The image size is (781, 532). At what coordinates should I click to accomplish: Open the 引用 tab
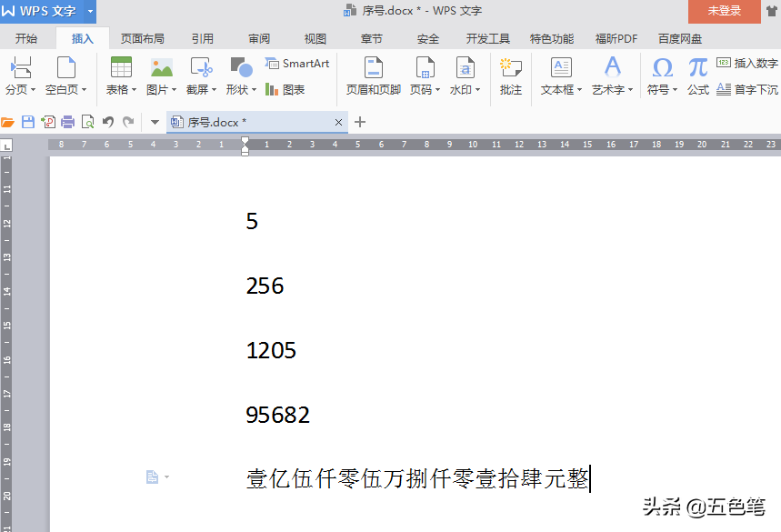tap(203, 39)
